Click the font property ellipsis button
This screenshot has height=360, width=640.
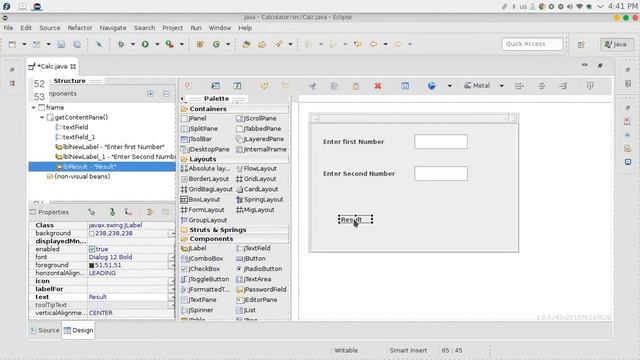coord(172,257)
